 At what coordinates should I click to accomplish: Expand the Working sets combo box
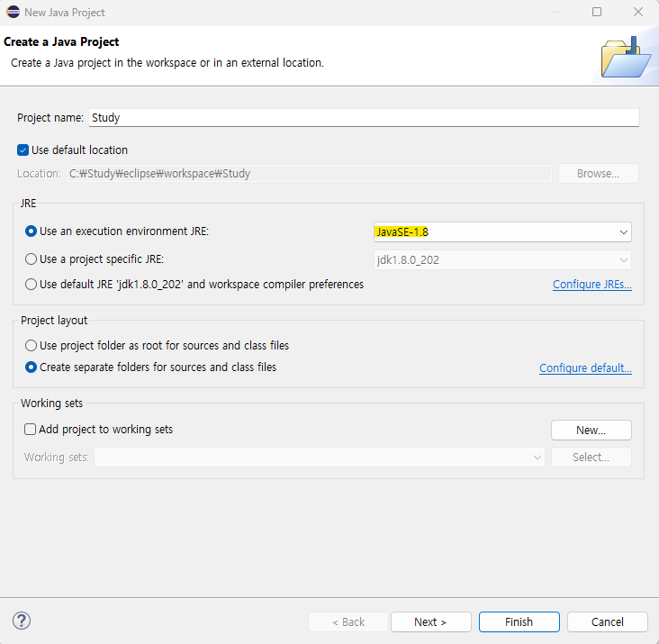click(x=320, y=457)
